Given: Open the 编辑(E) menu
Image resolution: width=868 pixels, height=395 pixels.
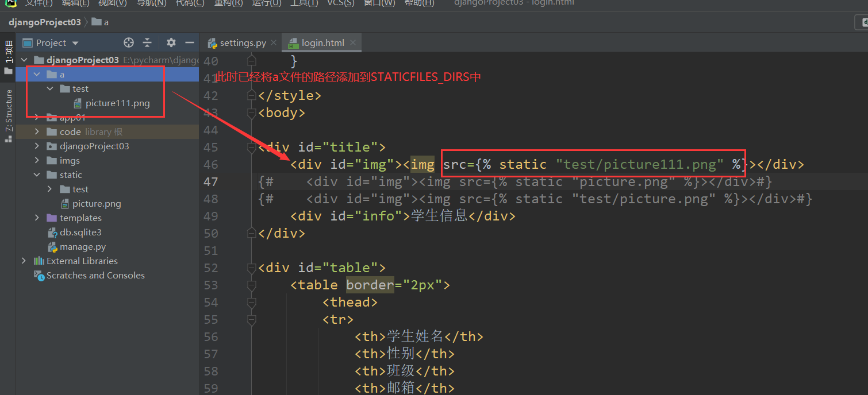Looking at the screenshot, I should (75, 3).
